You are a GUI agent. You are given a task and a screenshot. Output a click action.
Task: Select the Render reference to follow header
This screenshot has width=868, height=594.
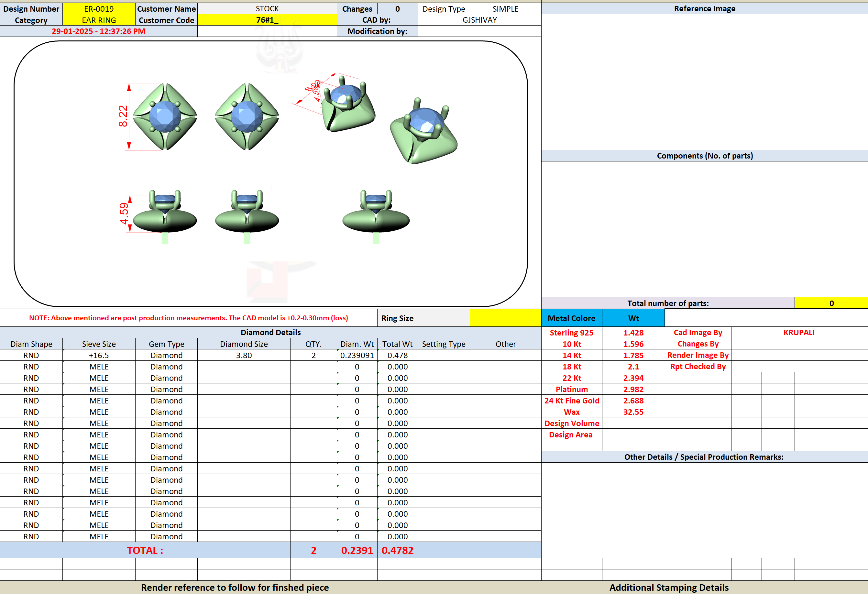pyautogui.click(x=235, y=587)
